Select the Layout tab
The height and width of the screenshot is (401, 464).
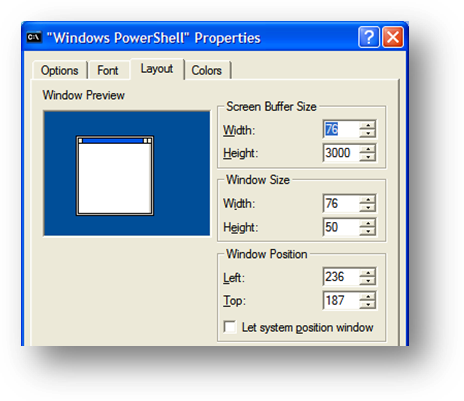click(x=157, y=69)
